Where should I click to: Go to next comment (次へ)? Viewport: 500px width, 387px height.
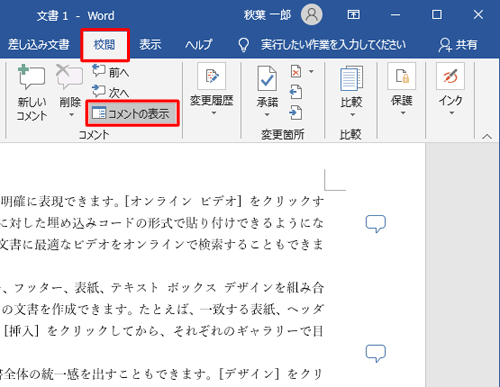pos(111,91)
